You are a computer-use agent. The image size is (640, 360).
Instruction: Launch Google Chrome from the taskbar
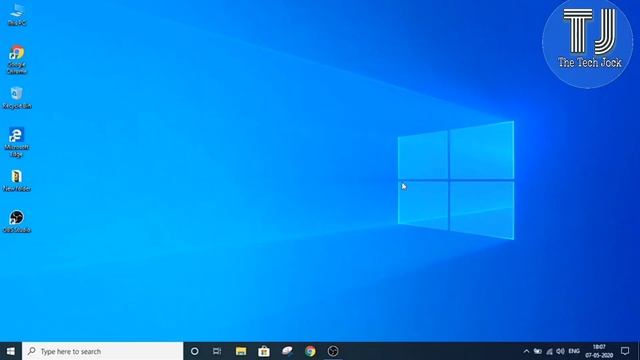310,351
